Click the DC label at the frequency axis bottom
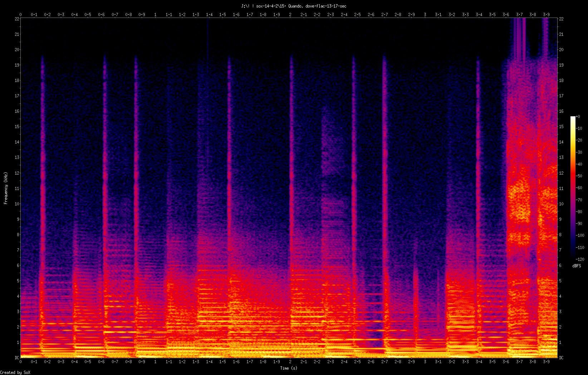The width and height of the screenshot is (588, 375). click(16, 357)
